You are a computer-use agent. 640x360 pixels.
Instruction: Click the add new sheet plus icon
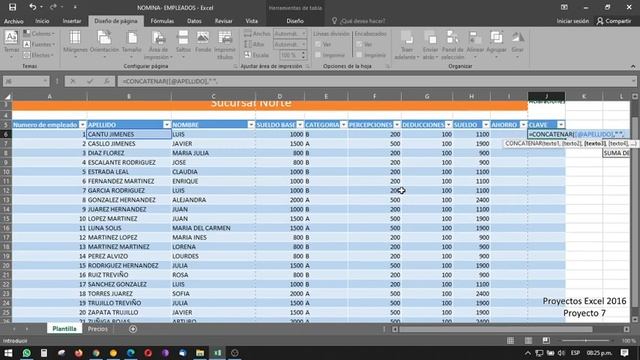point(133,329)
